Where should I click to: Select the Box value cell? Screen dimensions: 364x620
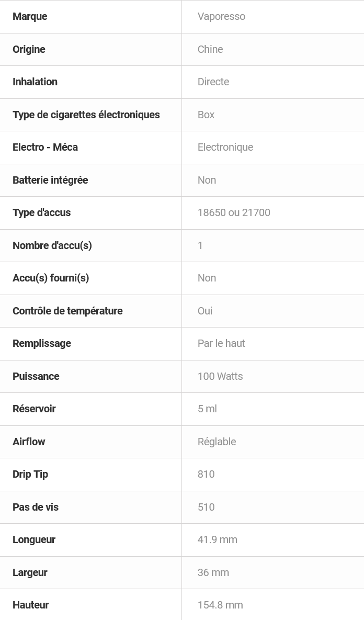(x=206, y=115)
